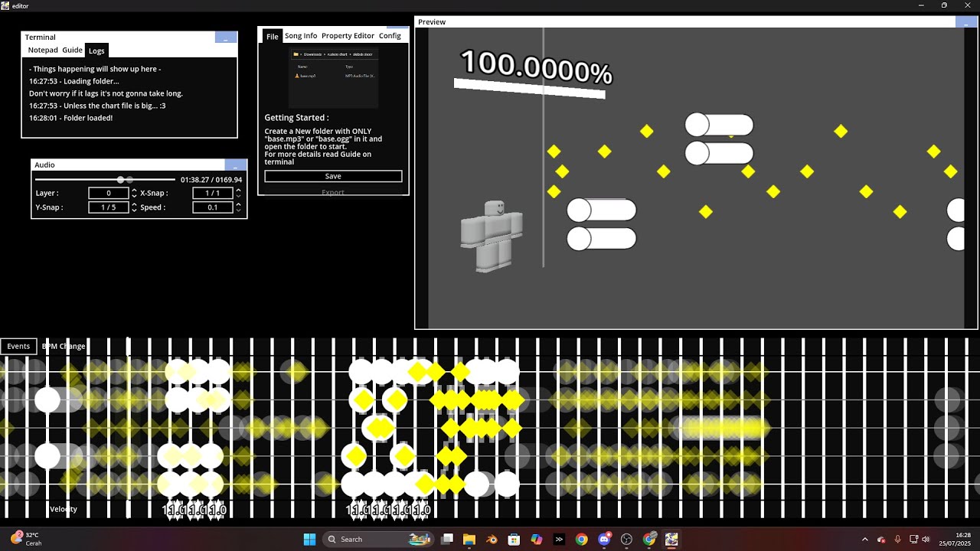This screenshot has width=980, height=551.
Task: Open the Config tab
Action: click(x=390, y=36)
